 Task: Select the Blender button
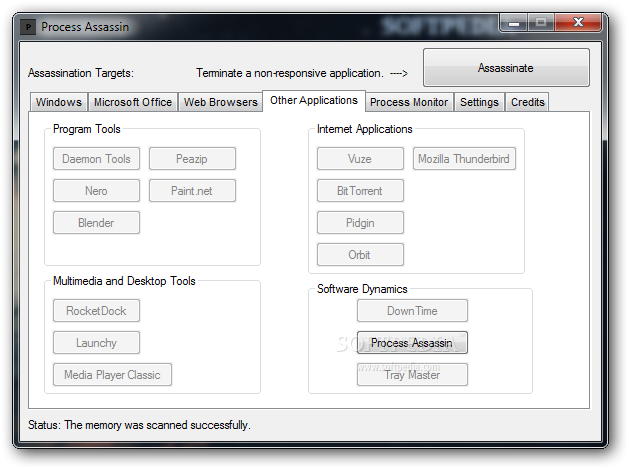pyautogui.click(x=96, y=223)
